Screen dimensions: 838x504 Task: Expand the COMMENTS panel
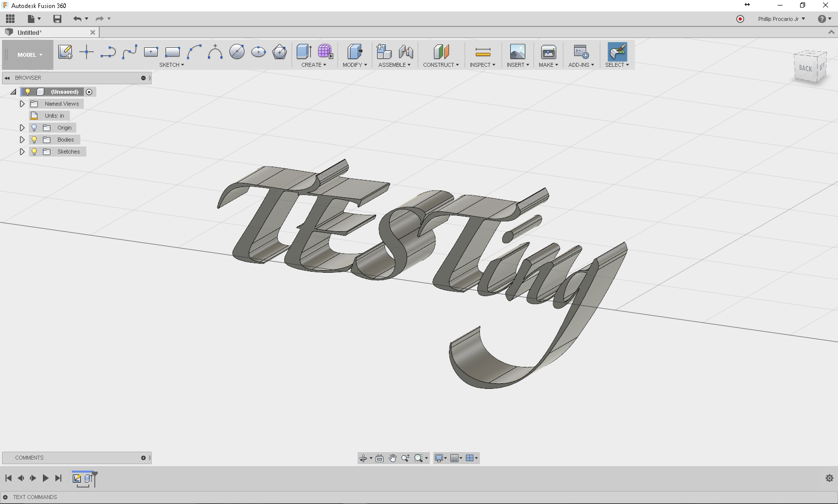(143, 458)
